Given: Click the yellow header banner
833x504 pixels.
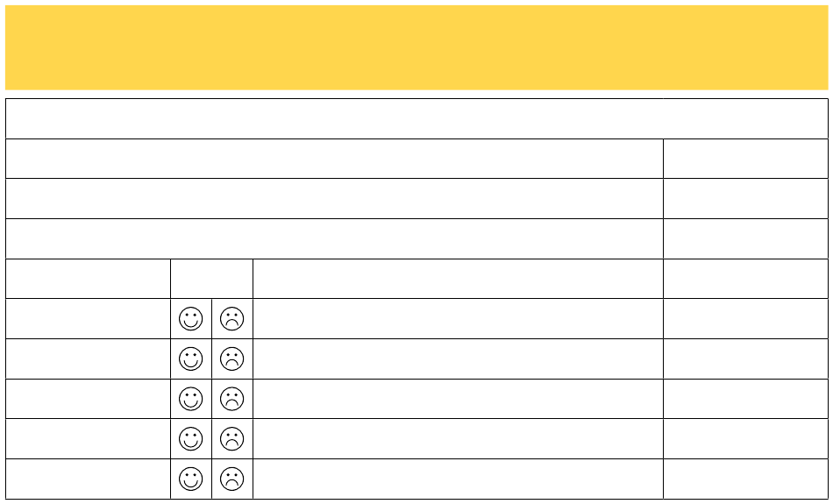Looking at the screenshot, I should click(x=416, y=48).
